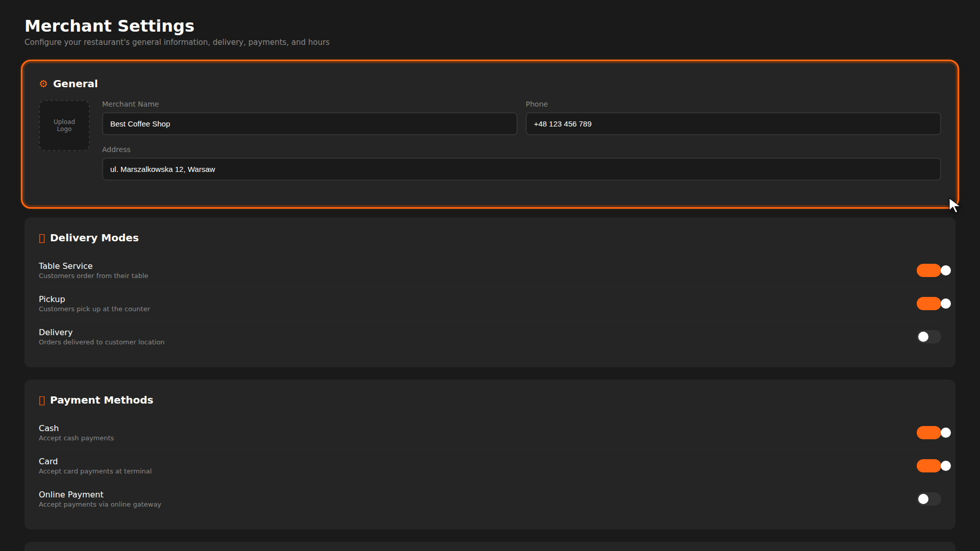Click the Merchant Settings page title
Screen dimensions: 980x551
109,26
